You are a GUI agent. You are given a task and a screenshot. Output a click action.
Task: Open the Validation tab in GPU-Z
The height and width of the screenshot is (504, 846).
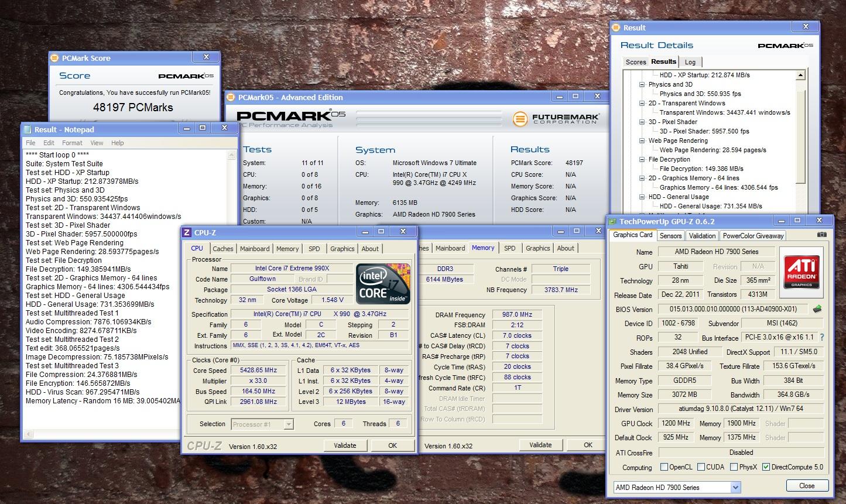click(702, 236)
